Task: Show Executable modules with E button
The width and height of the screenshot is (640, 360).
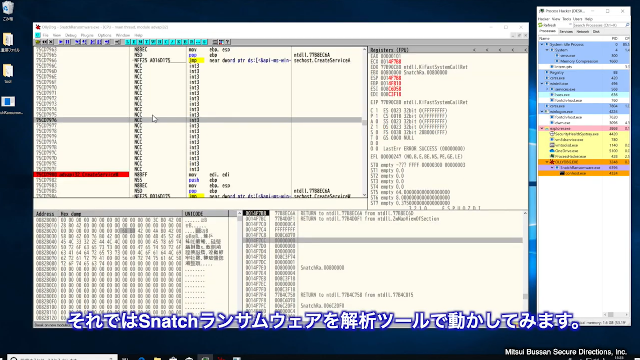Action: [134, 42]
